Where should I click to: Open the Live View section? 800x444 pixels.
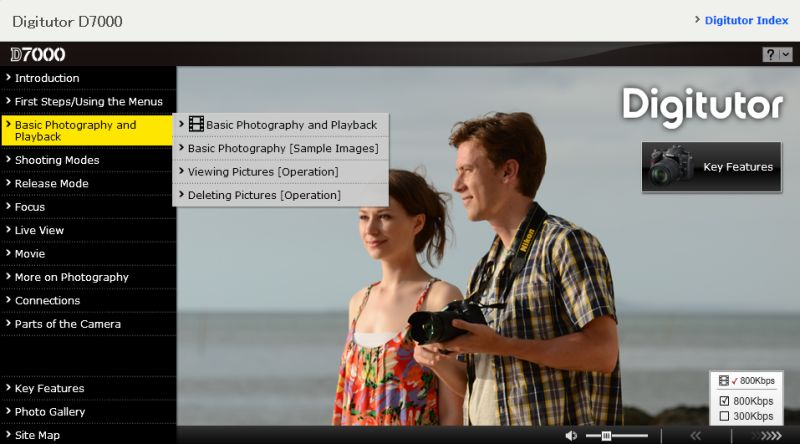coord(39,231)
